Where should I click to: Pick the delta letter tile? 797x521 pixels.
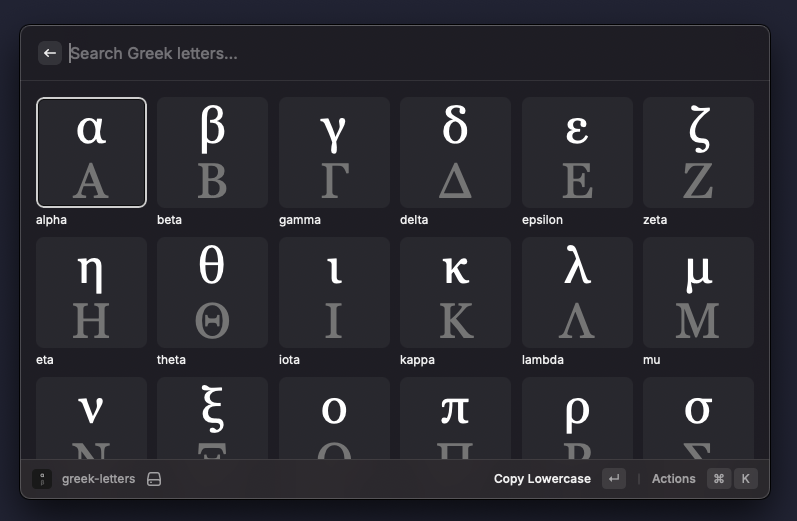(455, 152)
